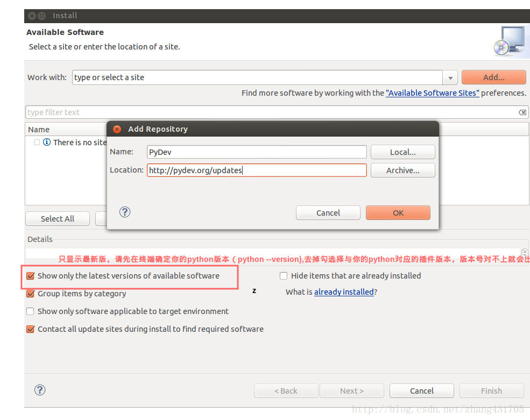The width and height of the screenshot is (530, 420).
Task: Click the info icon beside 'There is no site'
Action: click(47, 143)
